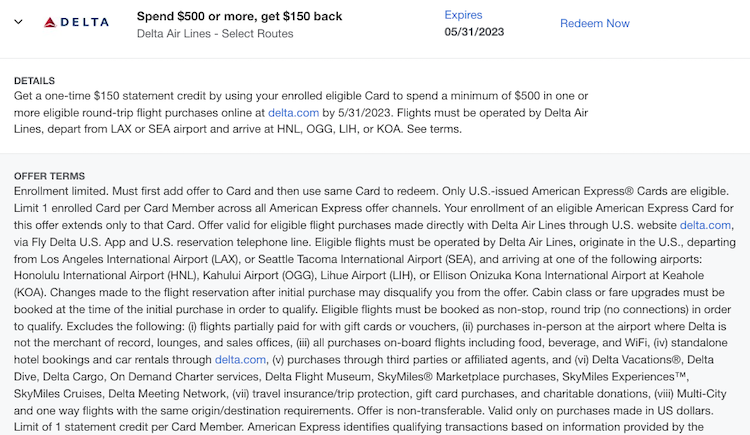Click the DETAILS section heading
Viewport: 750px width, 435px height.
(x=34, y=80)
